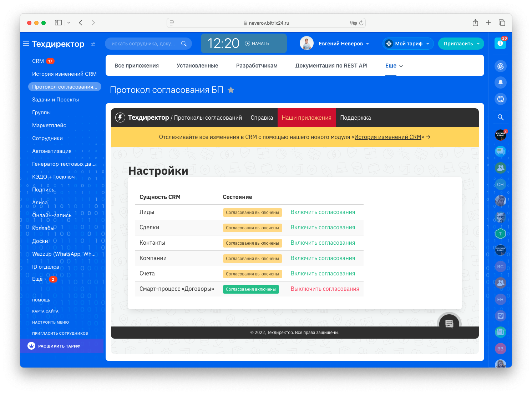Open the CH contact chat
532x394 pixels.
coord(501,184)
